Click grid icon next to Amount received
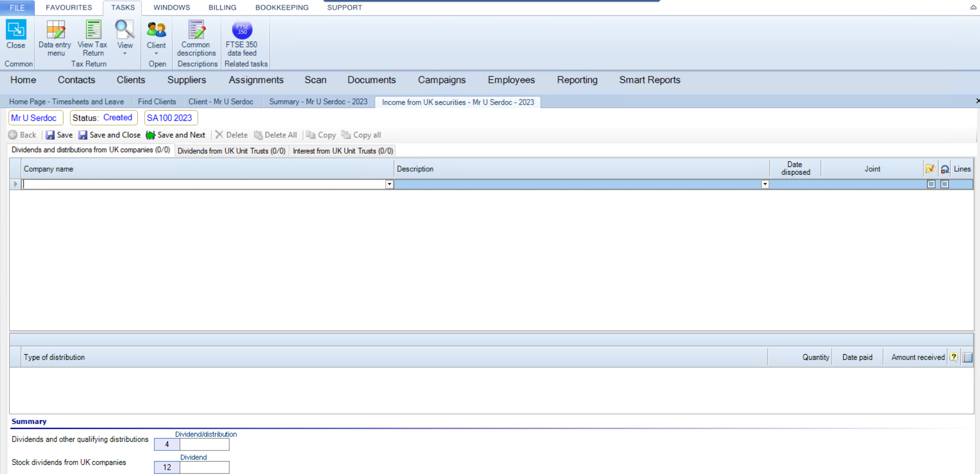 click(967, 357)
